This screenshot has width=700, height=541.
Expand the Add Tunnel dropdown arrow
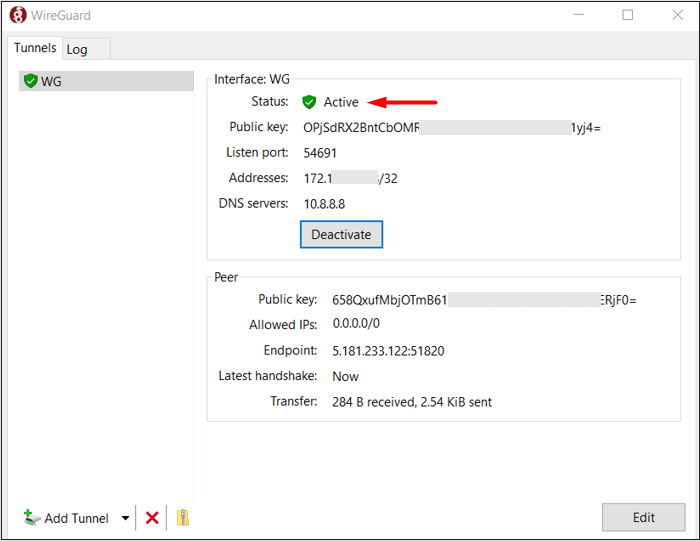[125, 518]
